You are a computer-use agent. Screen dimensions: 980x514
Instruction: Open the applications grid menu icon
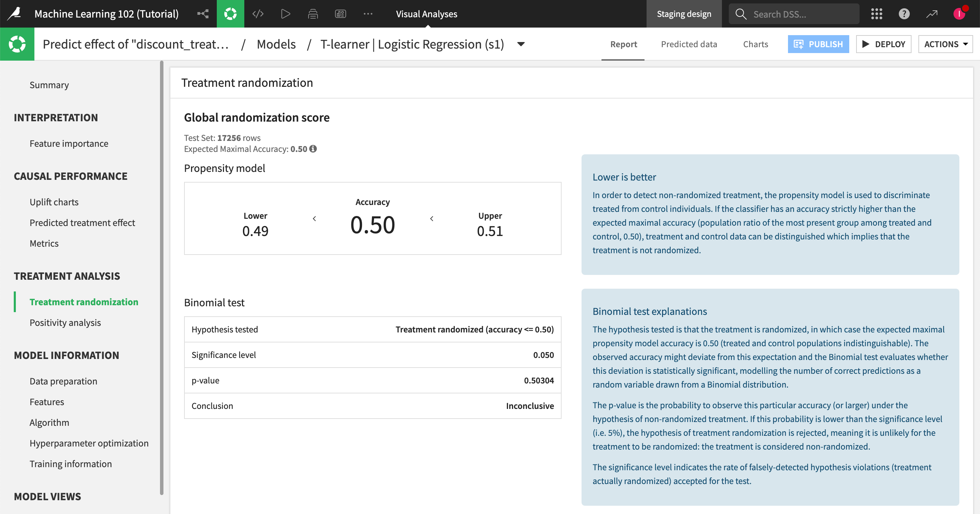[x=876, y=14]
